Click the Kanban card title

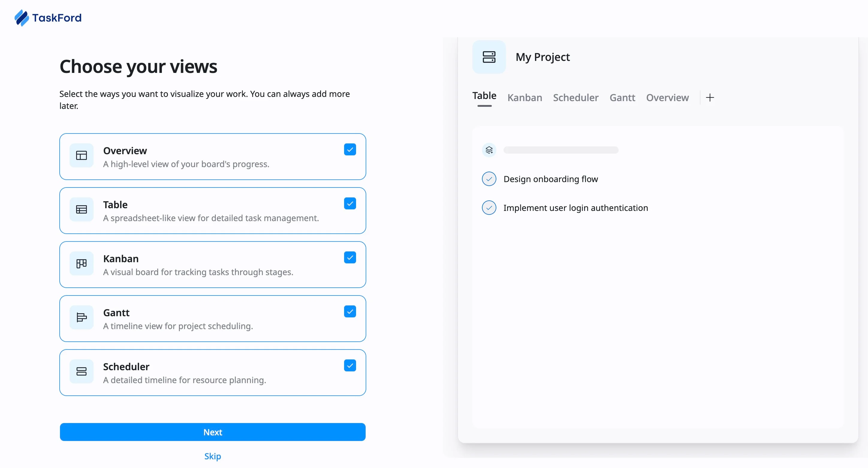coord(120,259)
